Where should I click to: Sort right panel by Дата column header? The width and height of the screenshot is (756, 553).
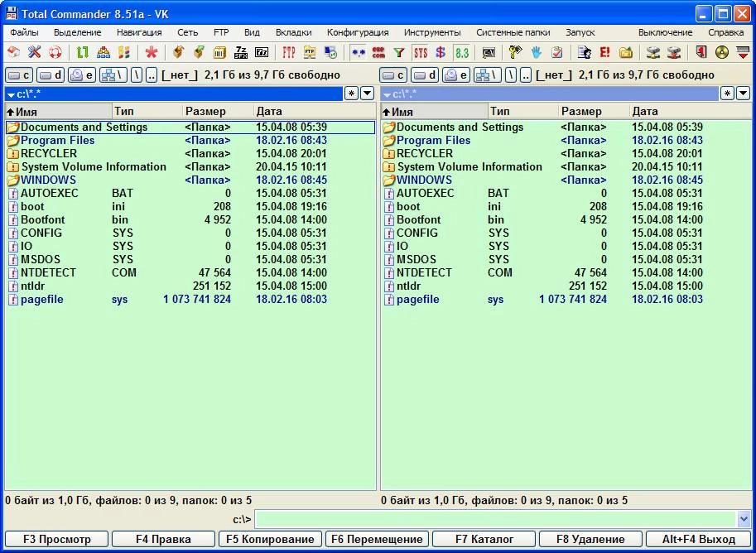(691, 112)
